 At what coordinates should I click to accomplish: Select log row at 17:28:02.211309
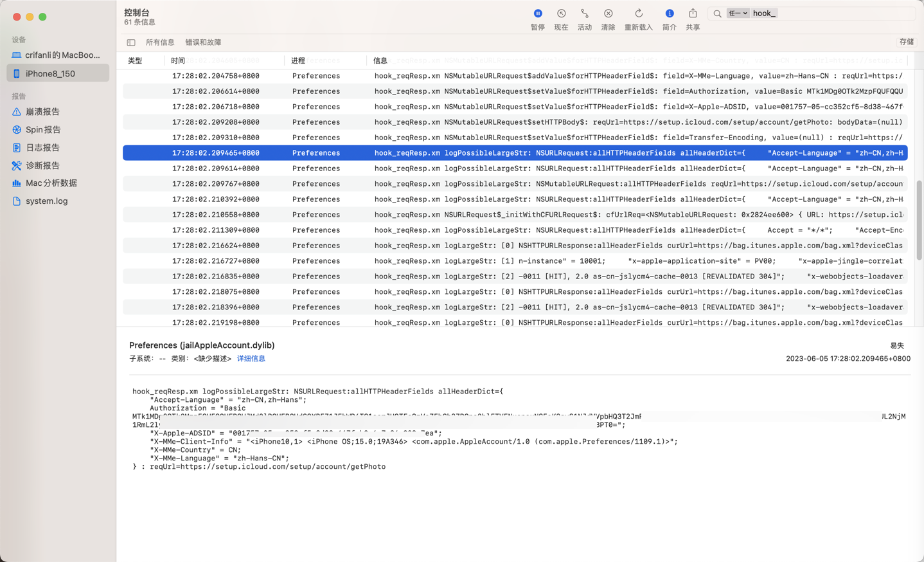tap(515, 230)
